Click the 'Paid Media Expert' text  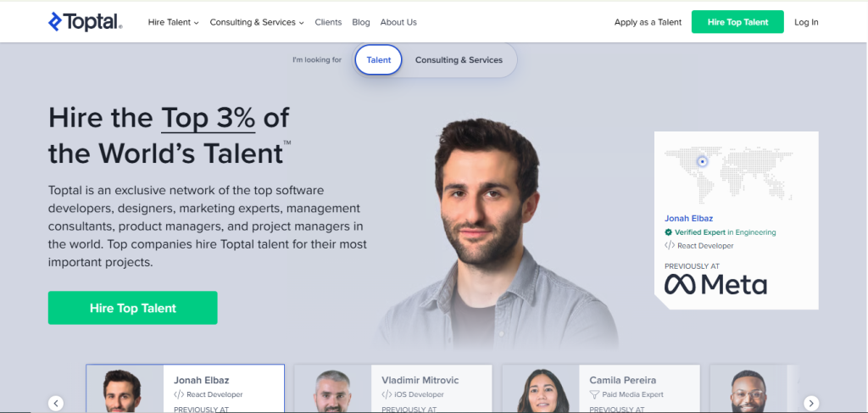(633, 394)
